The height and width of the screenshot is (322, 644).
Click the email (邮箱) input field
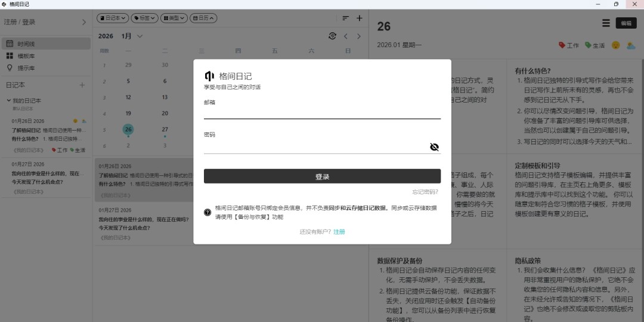[322, 113]
